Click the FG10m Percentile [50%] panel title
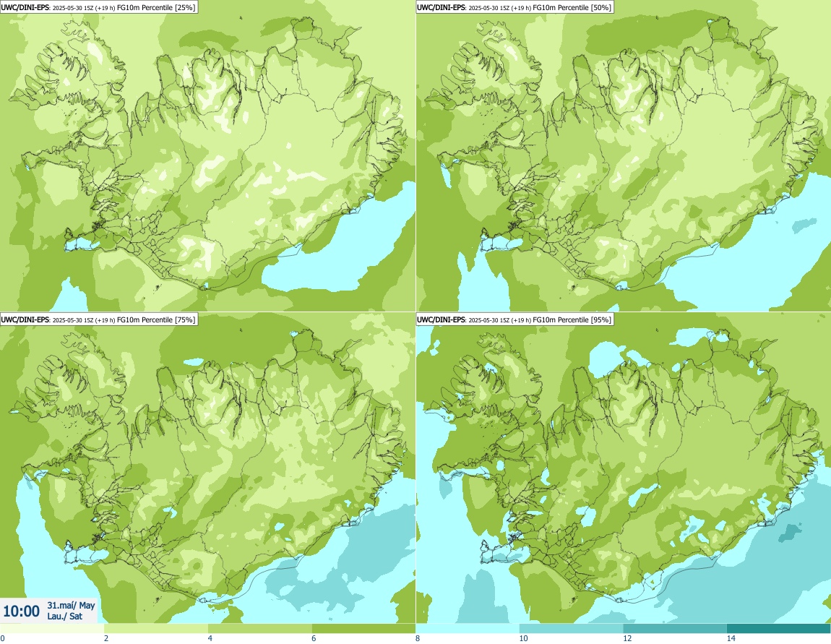 514,7
